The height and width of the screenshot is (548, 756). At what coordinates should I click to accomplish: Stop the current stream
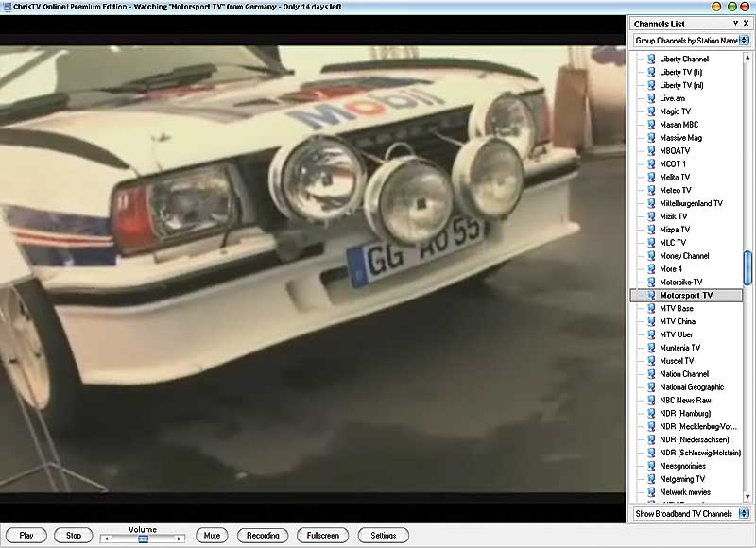point(74,536)
